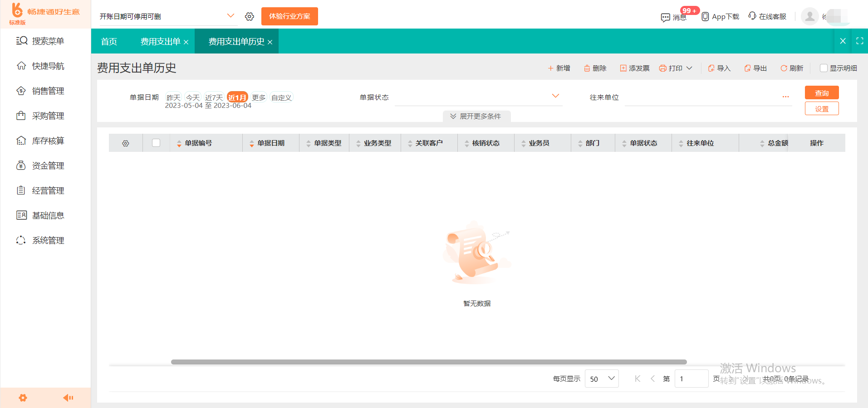Select the 近7天 date filter
This screenshot has width=868, height=408.
tap(214, 97)
